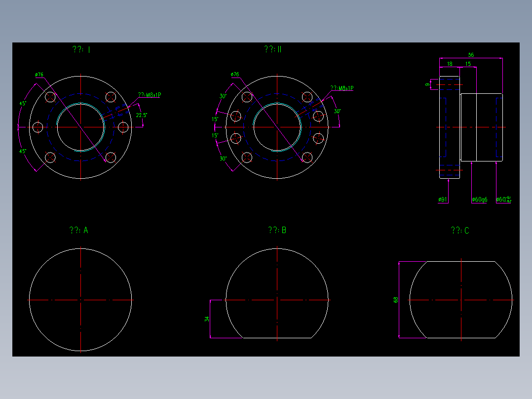Select the ø60g6 dimension label
The image size is (532, 399).
479,200
